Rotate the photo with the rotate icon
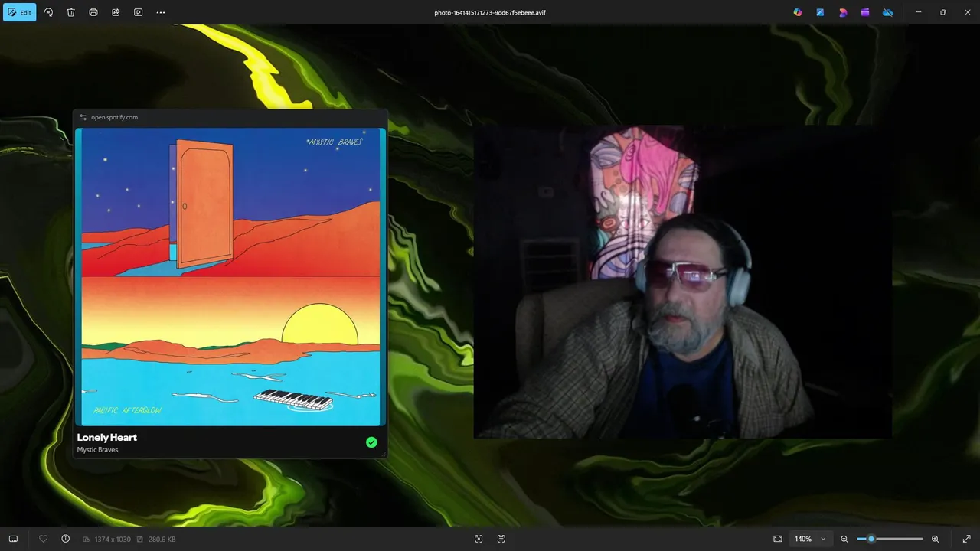The height and width of the screenshot is (551, 980). (x=48, y=12)
